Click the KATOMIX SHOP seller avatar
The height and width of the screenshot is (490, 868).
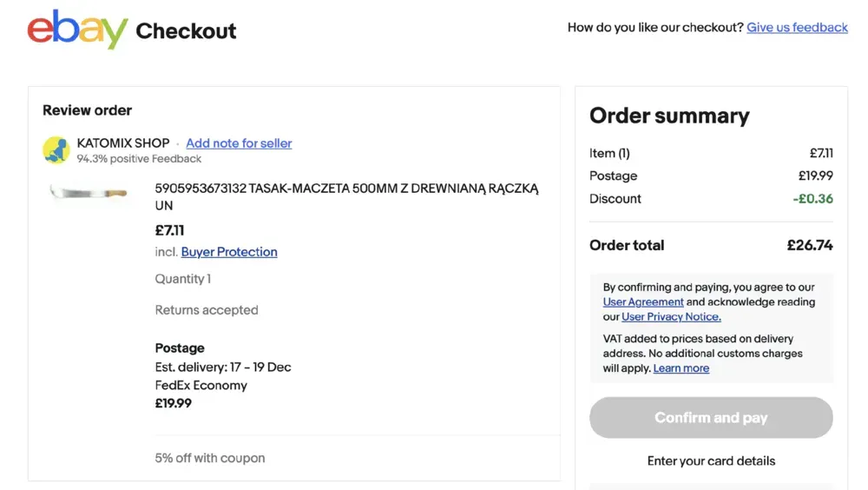(x=56, y=150)
